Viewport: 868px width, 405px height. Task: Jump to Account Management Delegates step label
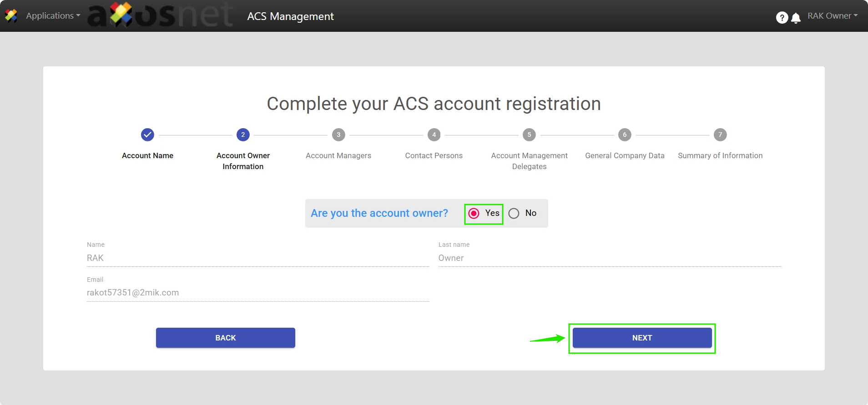tap(529, 161)
